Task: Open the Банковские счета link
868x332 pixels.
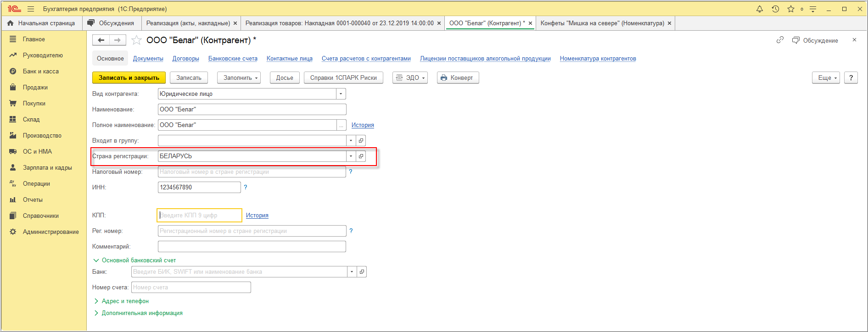Action: [x=233, y=58]
